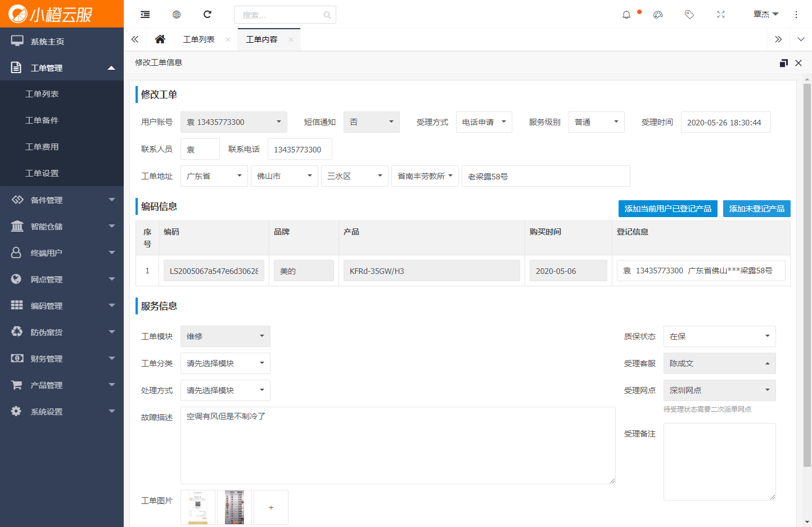This screenshot has height=527, width=812.
Task: Click the 受理时间 date field
Action: tap(725, 122)
